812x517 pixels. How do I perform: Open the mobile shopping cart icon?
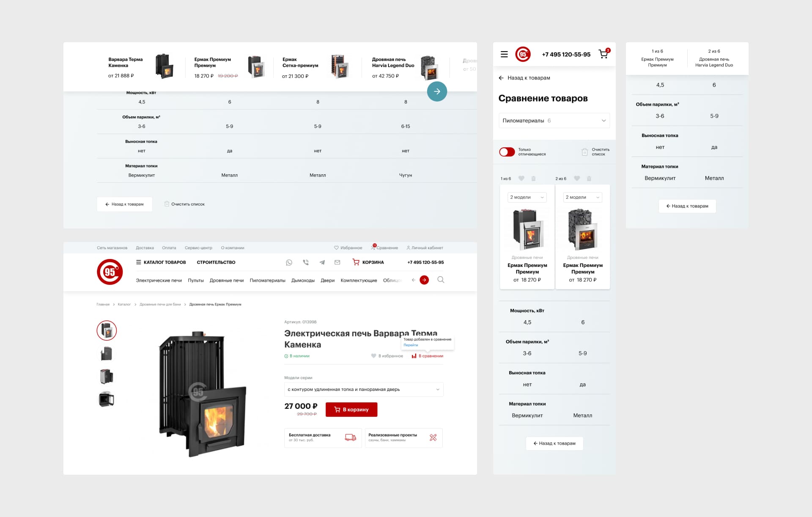pyautogui.click(x=604, y=54)
